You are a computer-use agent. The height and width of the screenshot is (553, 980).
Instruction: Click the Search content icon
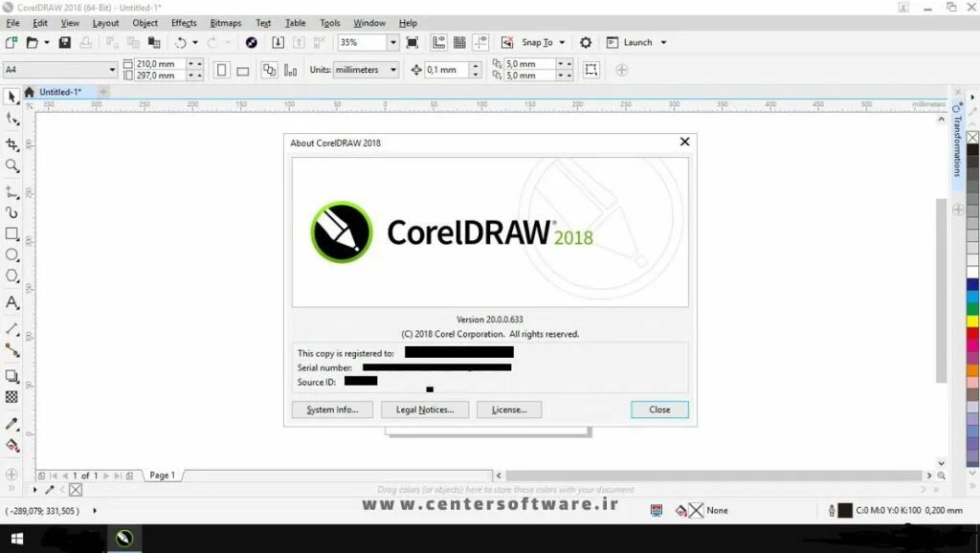coord(252,42)
